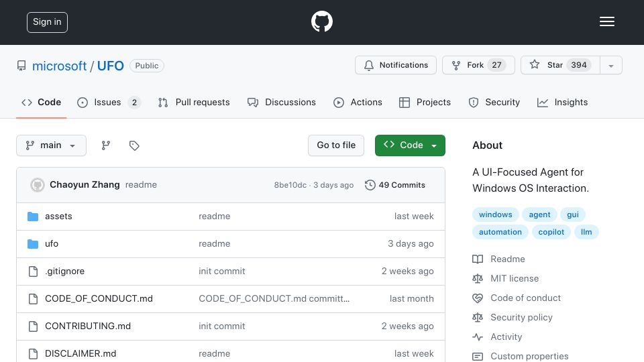This screenshot has height=362, width=644.
Task: Click the automation topic tag
Action: click(500, 232)
